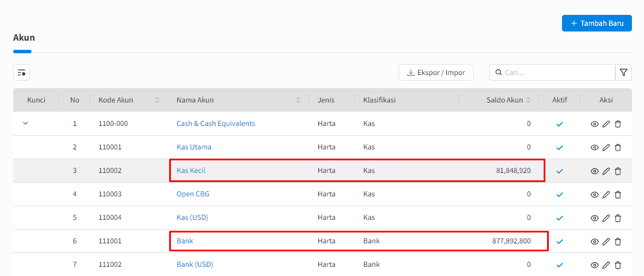Edit the Open CBG account with pencil icon
Screen dimensions: 644x276
point(606,194)
